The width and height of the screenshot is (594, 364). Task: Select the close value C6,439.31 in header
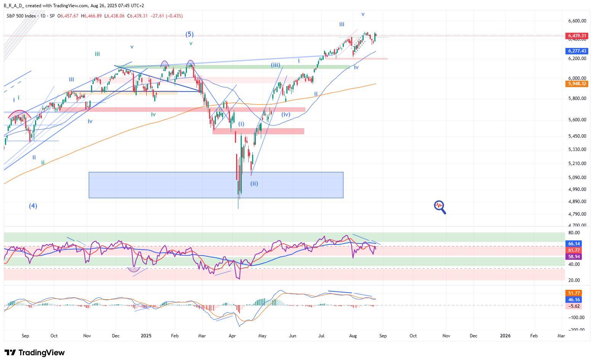pyautogui.click(x=137, y=16)
